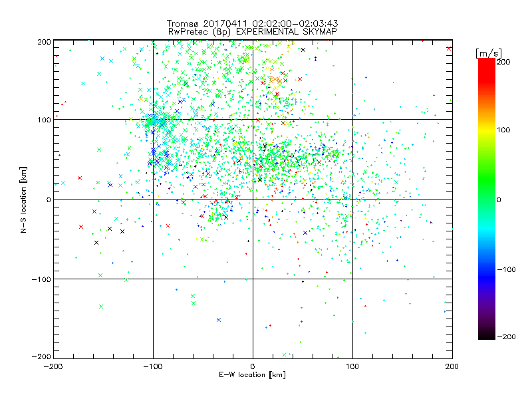Click the colorbar tick label "0"
Viewport: 532px width, 399px height.
pos(499,199)
